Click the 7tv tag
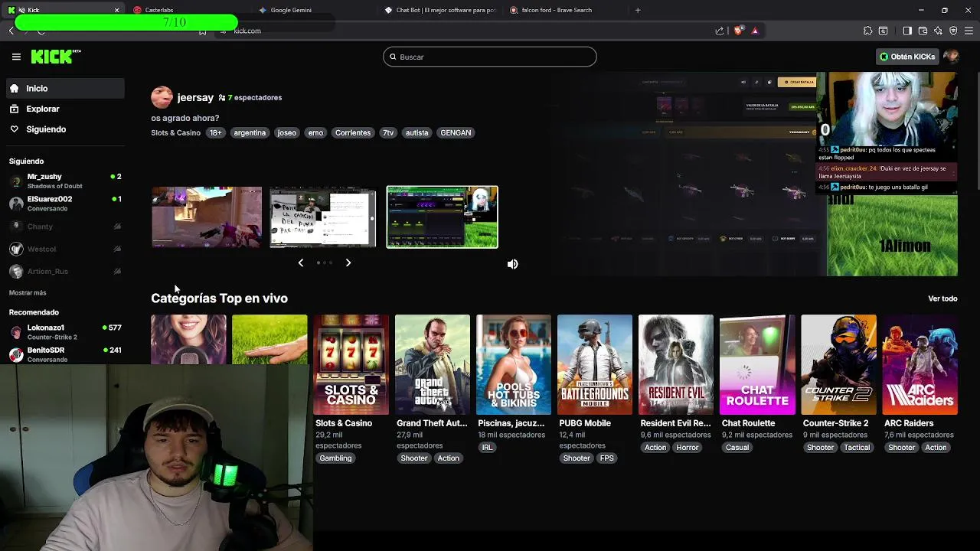Image resolution: width=980 pixels, height=551 pixels. [x=388, y=132]
